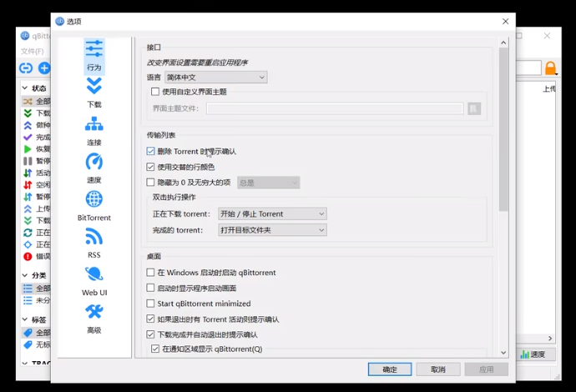The width and height of the screenshot is (576, 392).
Task: Collapse the TRACKER section in sidebar
Action: coord(25,364)
